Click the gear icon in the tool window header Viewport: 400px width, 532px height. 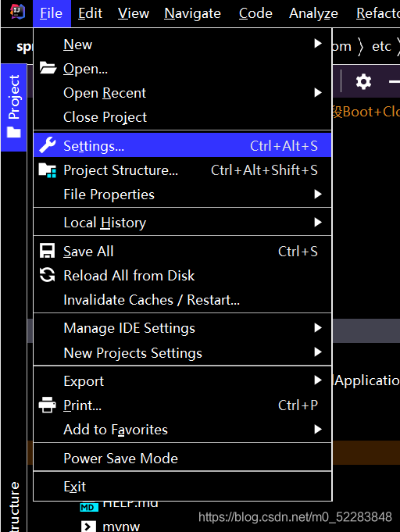tap(363, 82)
